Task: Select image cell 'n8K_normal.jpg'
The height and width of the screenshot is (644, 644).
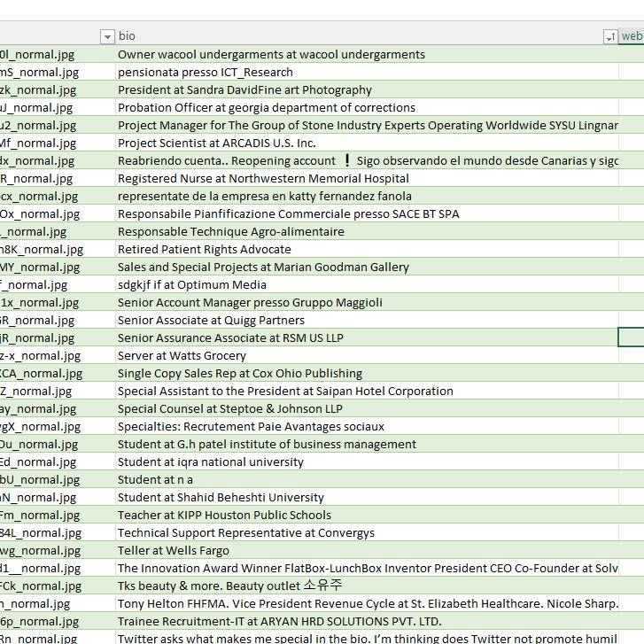Action: pos(58,249)
